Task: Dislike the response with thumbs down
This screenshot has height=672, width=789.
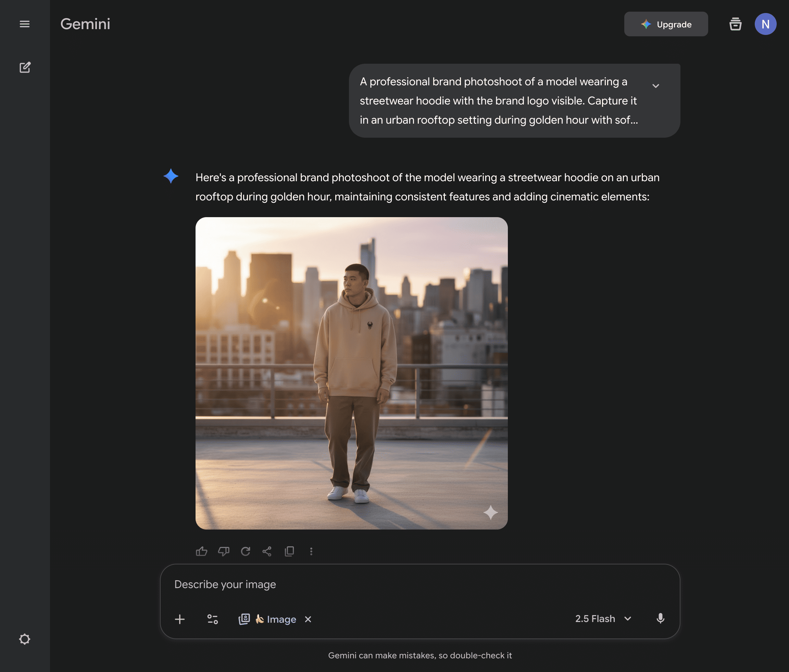Action: coord(224,551)
